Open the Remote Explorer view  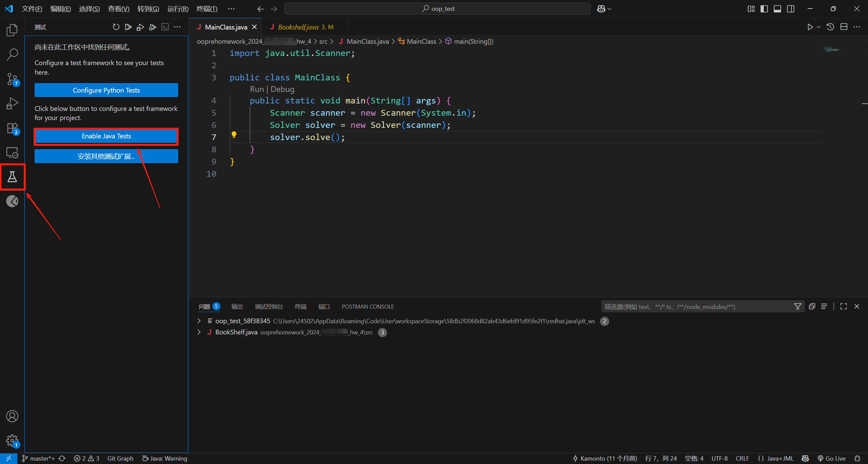(12, 153)
